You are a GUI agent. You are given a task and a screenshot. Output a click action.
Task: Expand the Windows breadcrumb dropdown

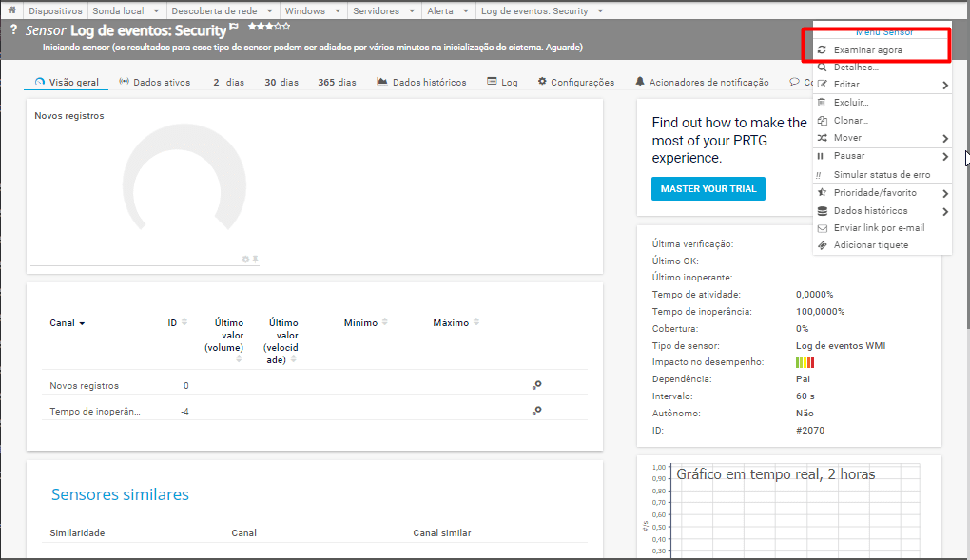tap(338, 11)
